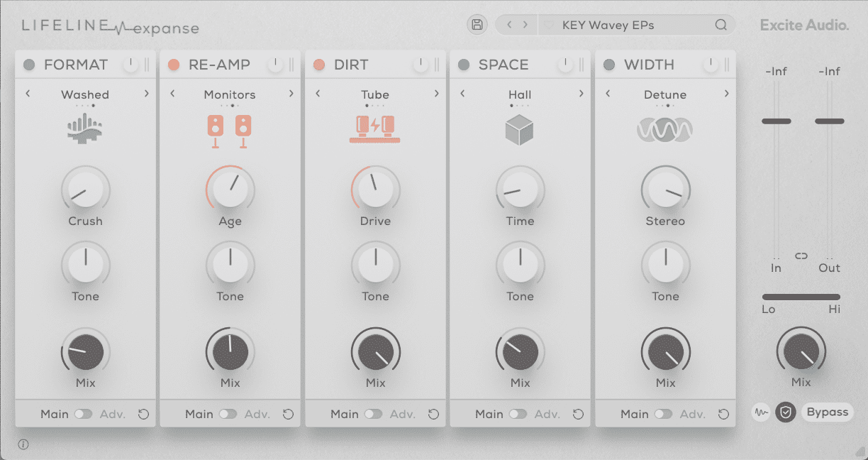Click the output gain fader handle
This screenshot has width=868, height=460.
[830, 121]
